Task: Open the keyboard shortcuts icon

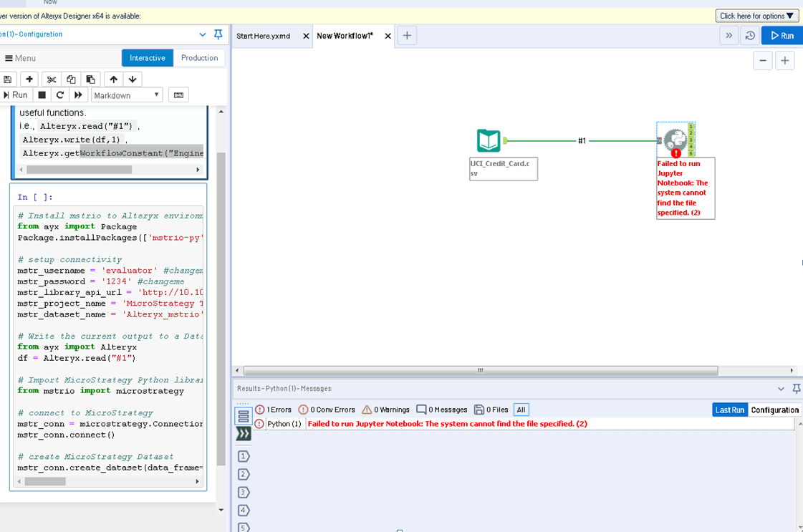Action: [177, 95]
